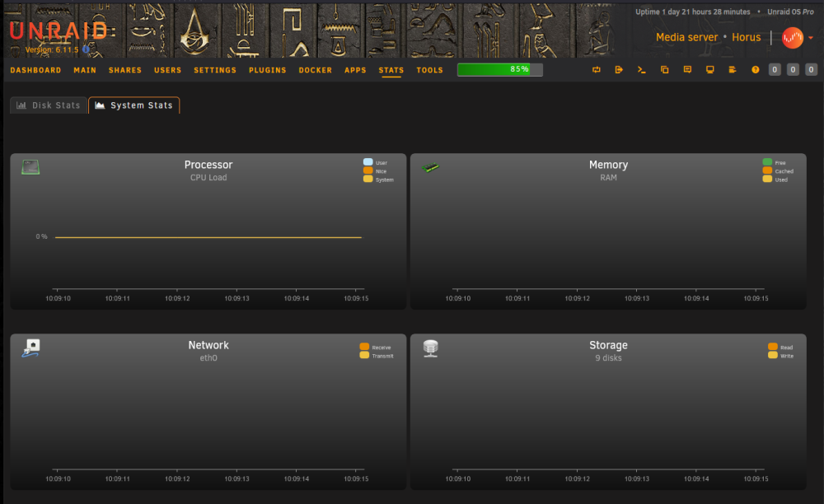824x504 pixels.
Task: Click the 0 % axis label in Processor
Action: tap(41, 237)
